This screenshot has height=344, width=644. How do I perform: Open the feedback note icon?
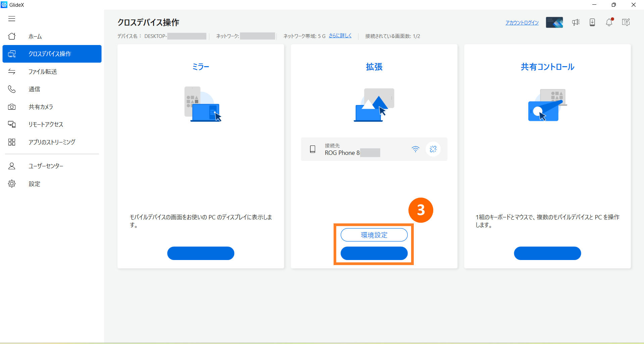626,23
